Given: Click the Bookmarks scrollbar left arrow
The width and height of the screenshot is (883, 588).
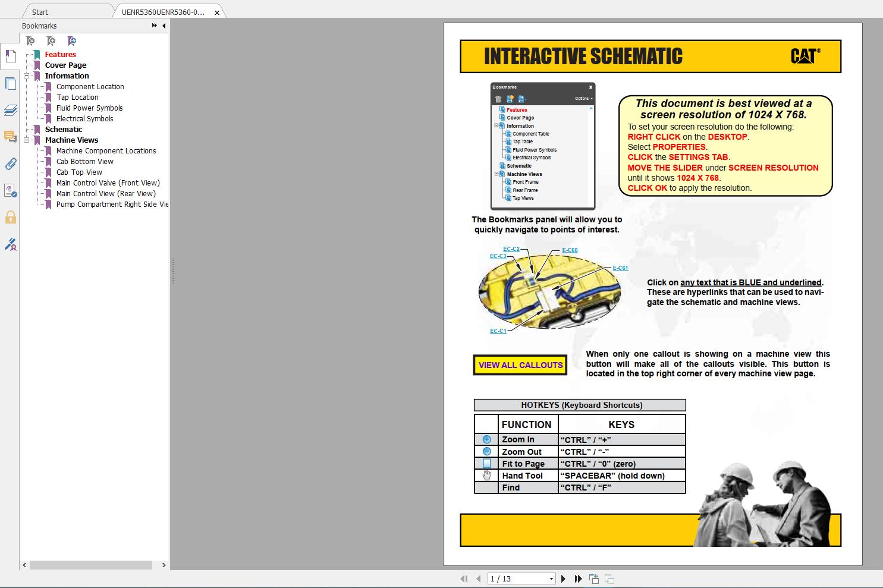Looking at the screenshot, I should (x=24, y=565).
